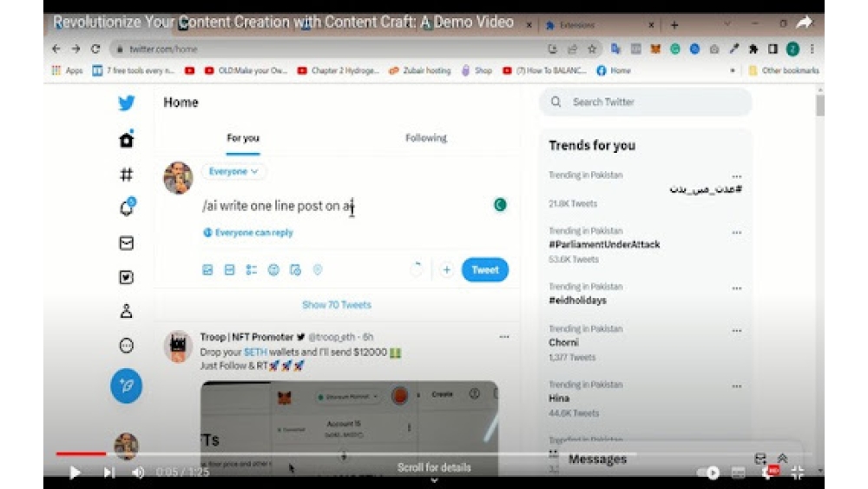
Task: Open video settings gear
Action: [x=768, y=472]
